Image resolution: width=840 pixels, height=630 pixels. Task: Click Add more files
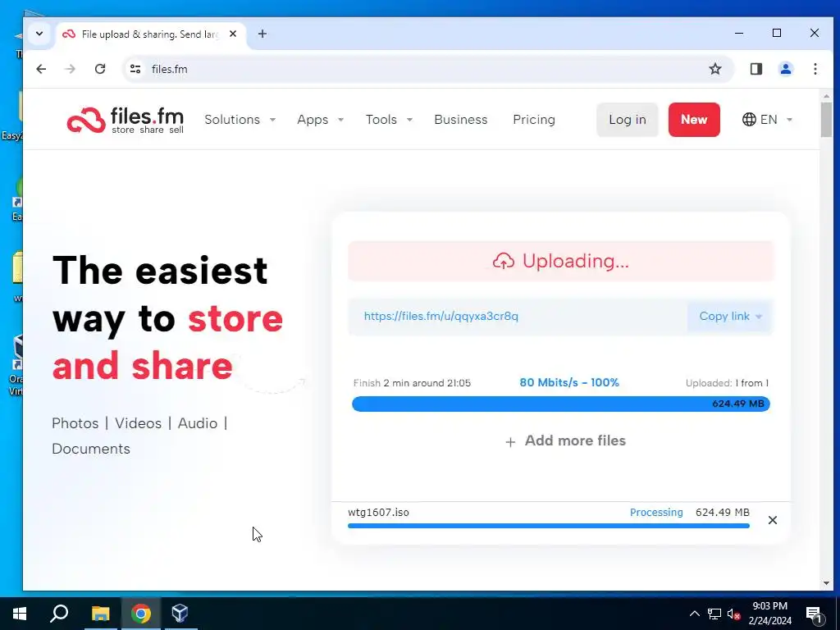(565, 441)
